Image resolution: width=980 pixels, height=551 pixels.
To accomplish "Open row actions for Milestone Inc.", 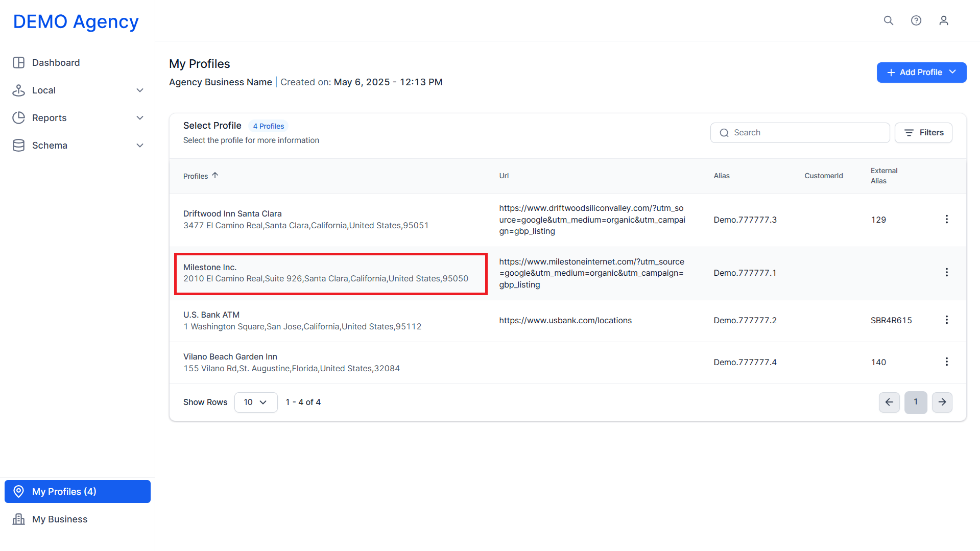I will pos(947,273).
